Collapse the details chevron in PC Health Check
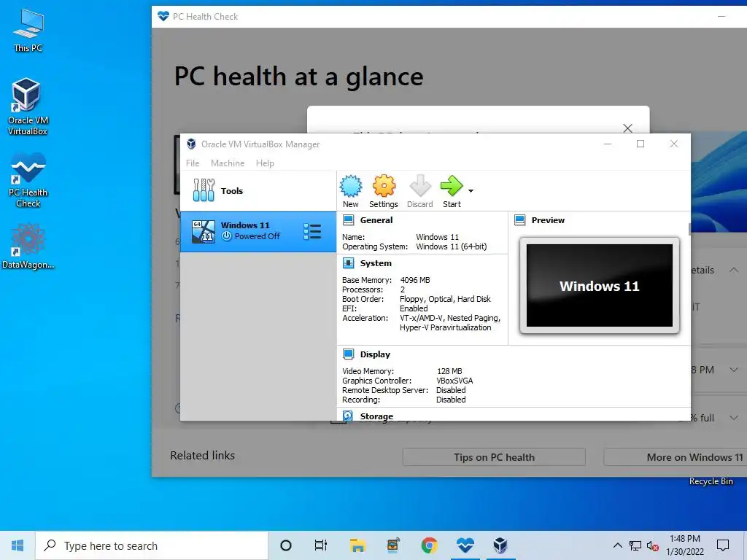The image size is (747, 560). tap(734, 270)
